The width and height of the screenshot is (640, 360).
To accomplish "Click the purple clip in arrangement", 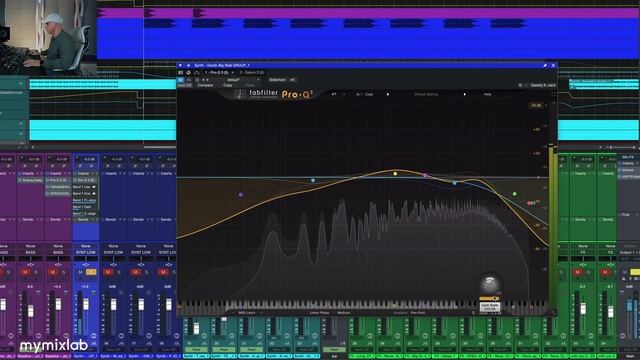I will point(367,13).
